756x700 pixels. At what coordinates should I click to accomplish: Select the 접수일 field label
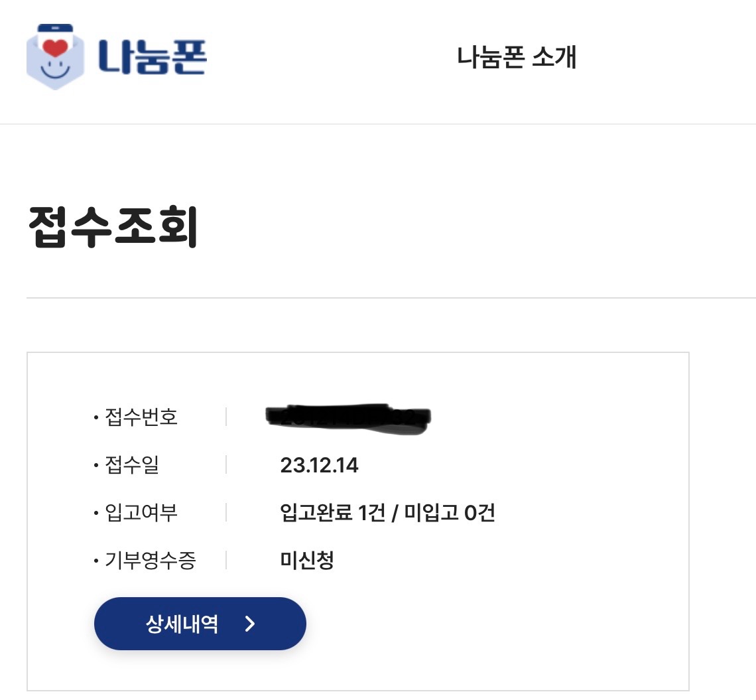[x=131, y=465]
